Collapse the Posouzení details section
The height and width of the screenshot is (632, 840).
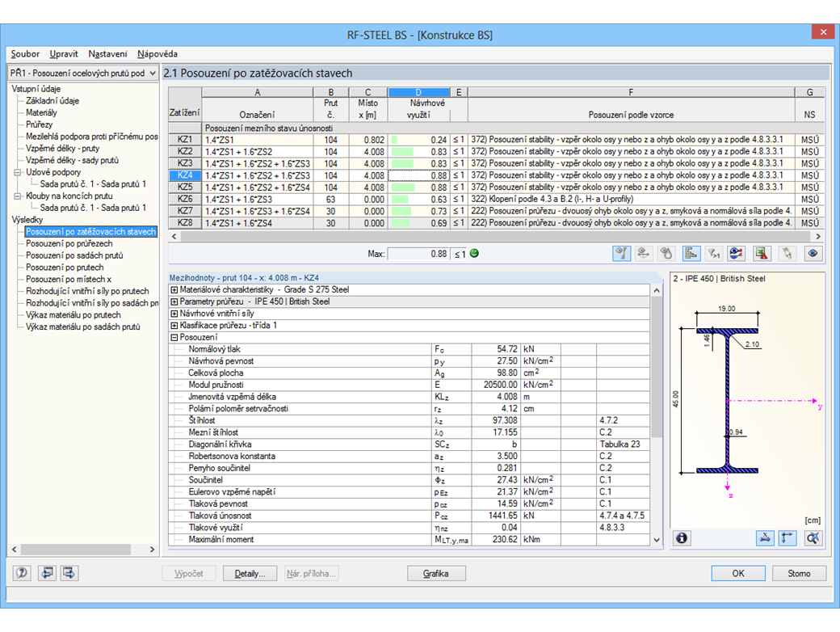(174, 337)
